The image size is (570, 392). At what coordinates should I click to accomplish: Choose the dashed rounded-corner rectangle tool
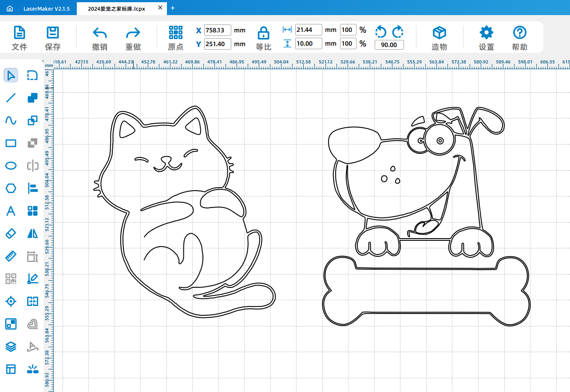[32, 75]
